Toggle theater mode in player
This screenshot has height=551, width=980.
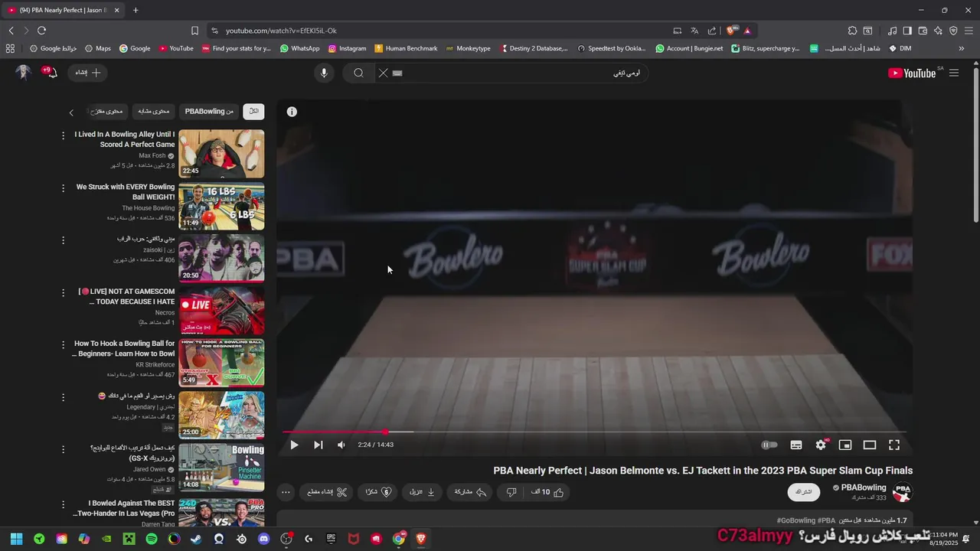(870, 445)
